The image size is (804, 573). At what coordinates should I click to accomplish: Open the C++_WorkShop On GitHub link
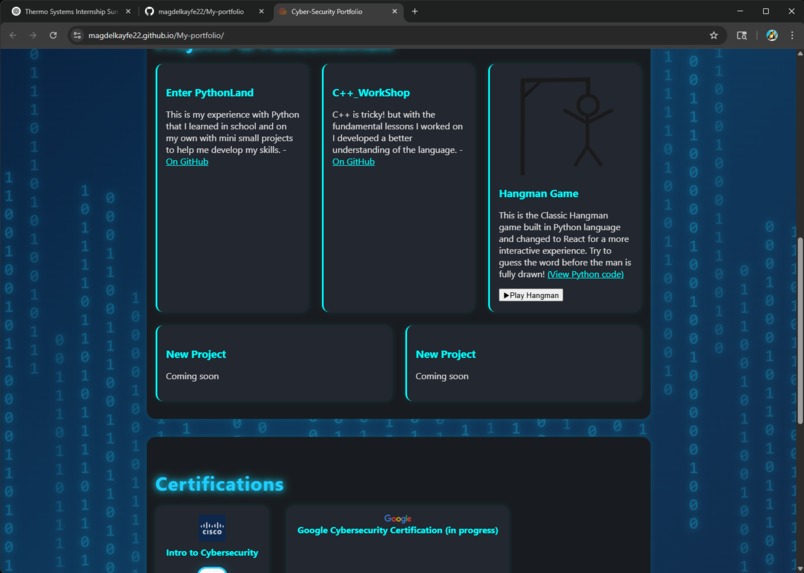point(353,162)
